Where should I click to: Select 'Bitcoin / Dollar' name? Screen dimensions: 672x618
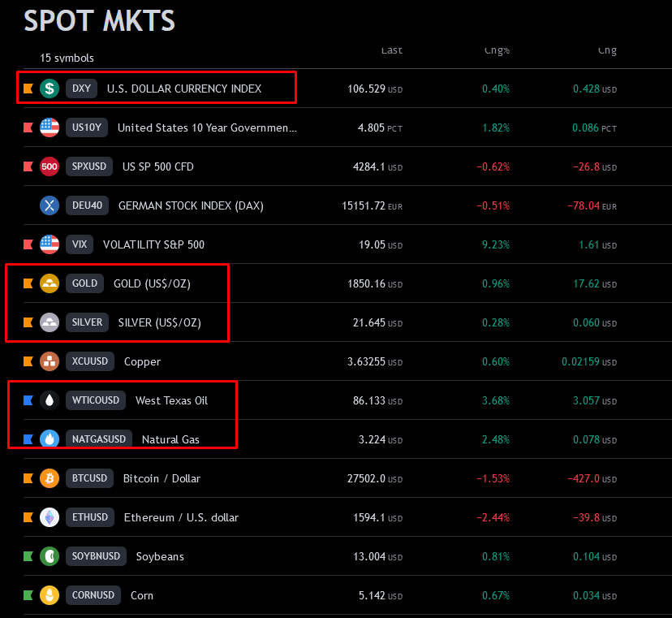click(x=162, y=478)
